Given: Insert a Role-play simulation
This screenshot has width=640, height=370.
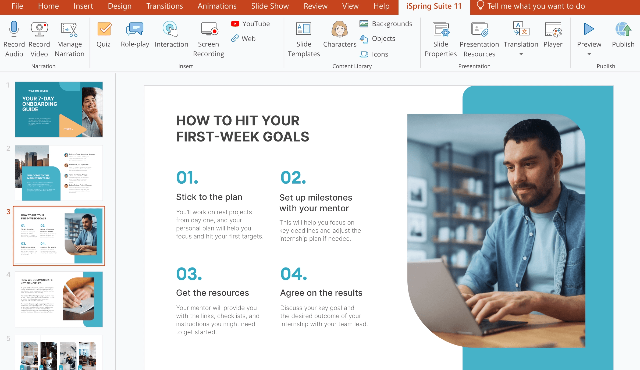Looking at the screenshot, I should click(134, 35).
